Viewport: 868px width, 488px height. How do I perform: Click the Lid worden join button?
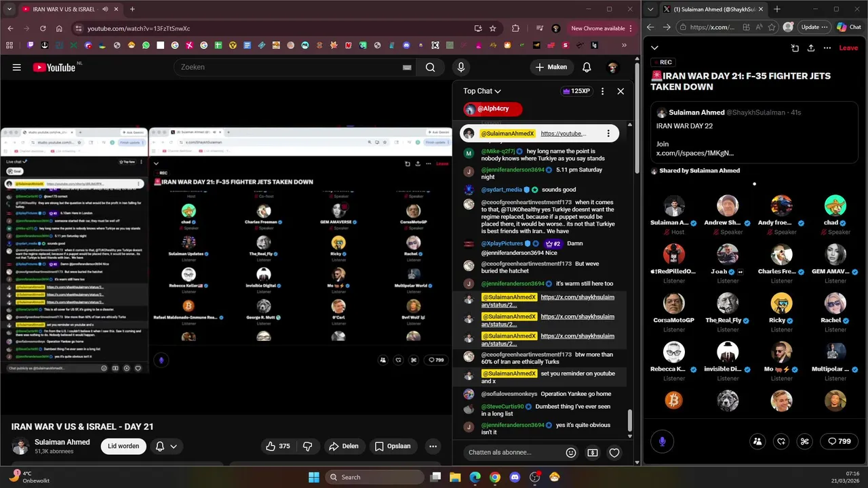[123, 446]
